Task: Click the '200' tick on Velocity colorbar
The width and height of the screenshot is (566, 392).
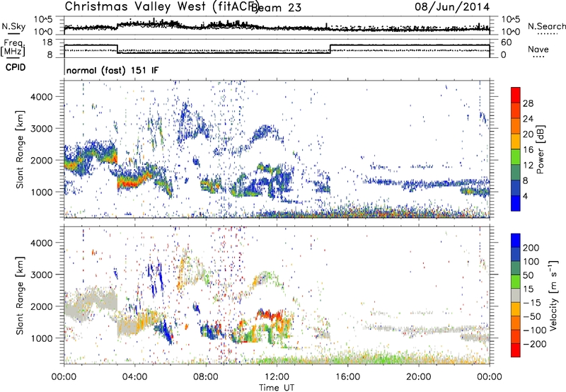Action: pos(531,248)
